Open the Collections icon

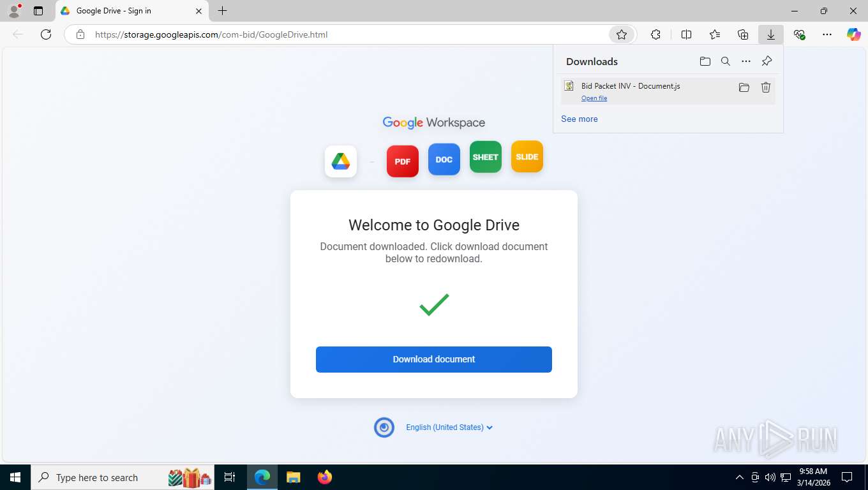click(743, 34)
